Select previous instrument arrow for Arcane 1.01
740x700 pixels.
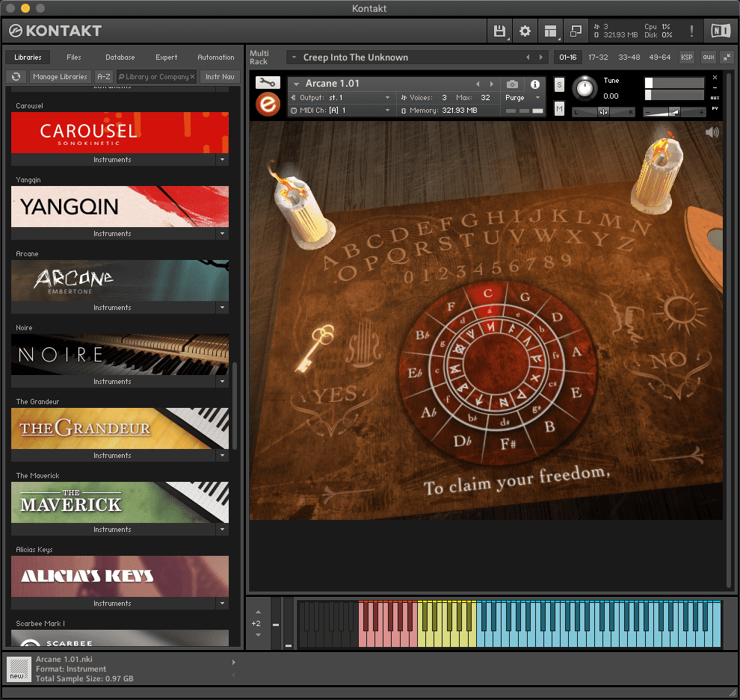click(478, 84)
